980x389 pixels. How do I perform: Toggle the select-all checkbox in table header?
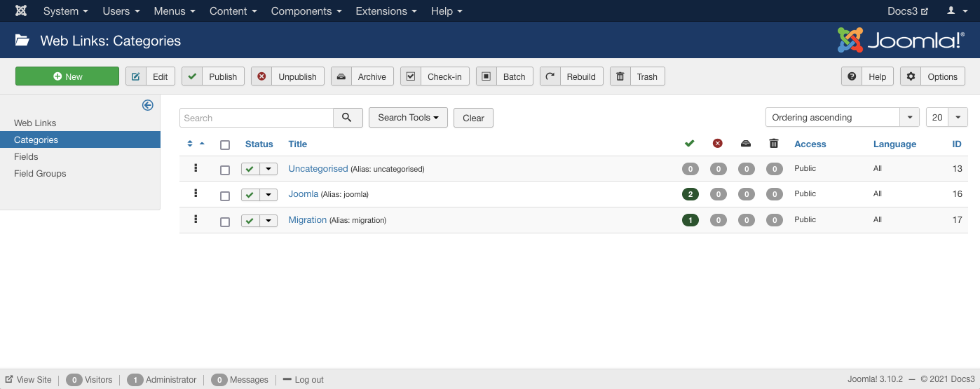point(225,145)
